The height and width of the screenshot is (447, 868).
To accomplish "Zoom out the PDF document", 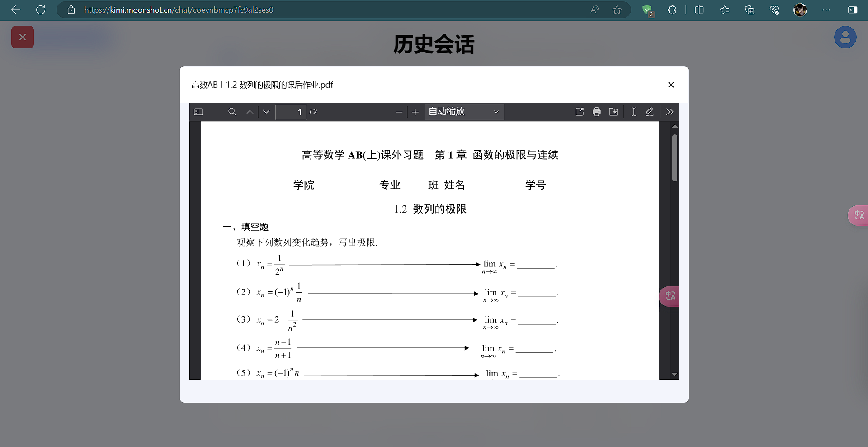I will (x=399, y=112).
